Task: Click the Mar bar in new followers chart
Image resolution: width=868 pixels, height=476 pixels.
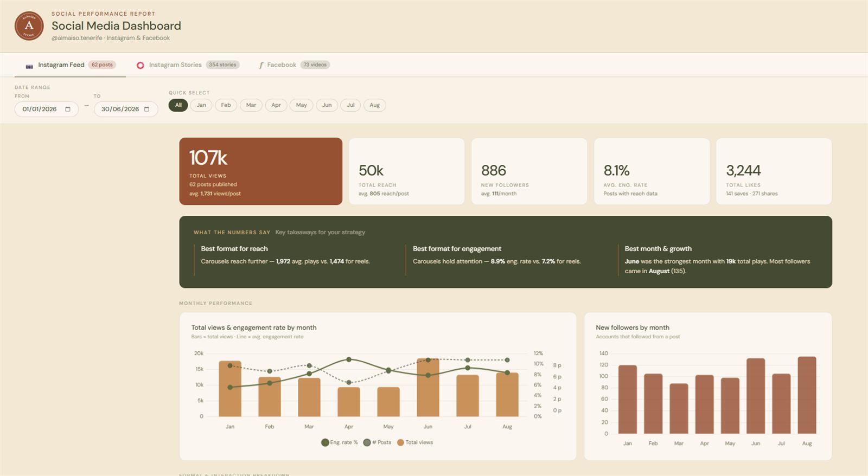Action: [679, 409]
